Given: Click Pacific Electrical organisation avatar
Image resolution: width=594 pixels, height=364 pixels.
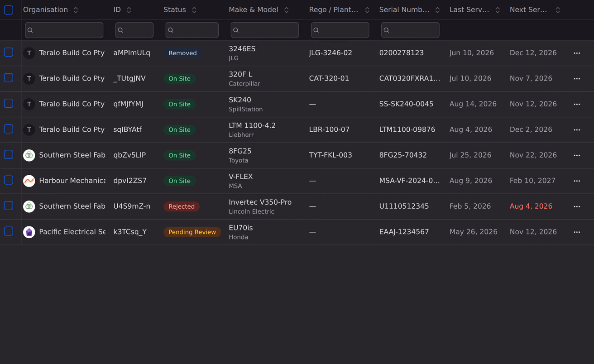Looking at the screenshot, I should [x=29, y=232].
